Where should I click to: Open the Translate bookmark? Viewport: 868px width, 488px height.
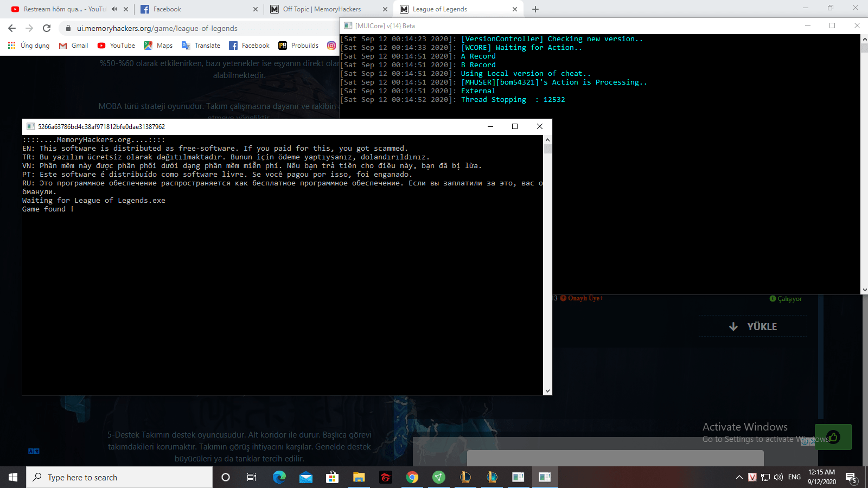click(x=201, y=46)
